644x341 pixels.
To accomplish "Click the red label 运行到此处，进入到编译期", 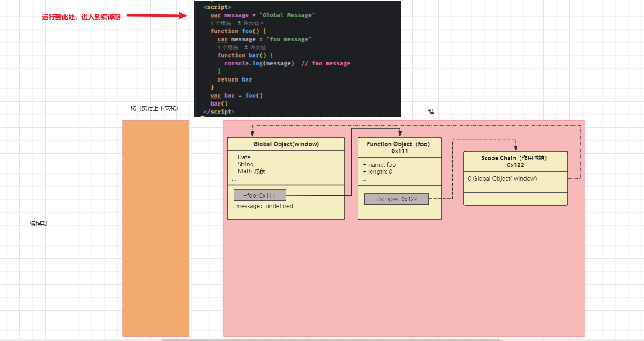I will click(x=81, y=17).
